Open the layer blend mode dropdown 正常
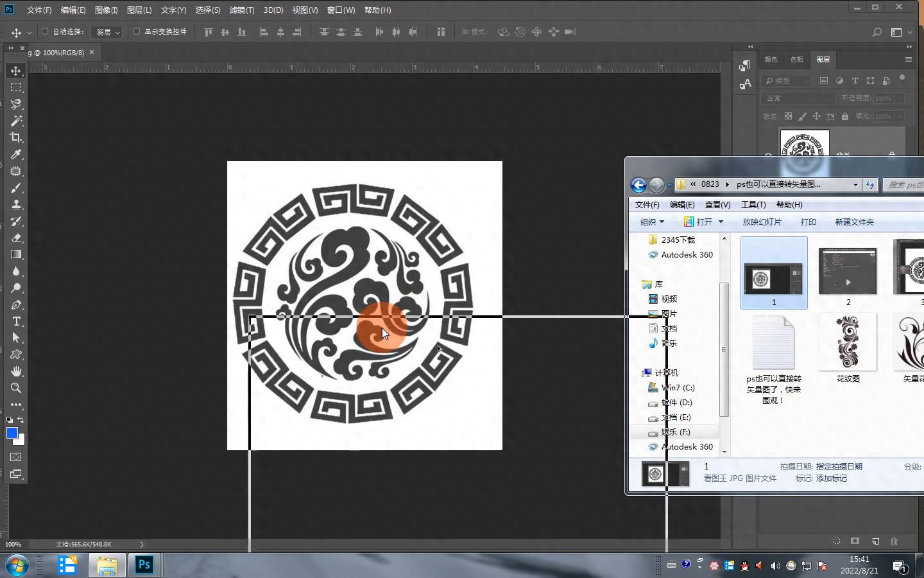924x578 pixels. pos(798,98)
